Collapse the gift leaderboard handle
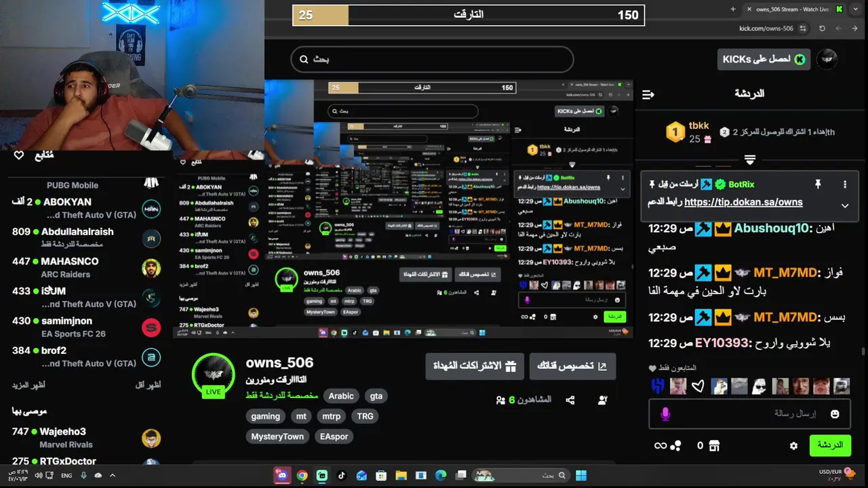The width and height of the screenshot is (868, 488). [749, 160]
